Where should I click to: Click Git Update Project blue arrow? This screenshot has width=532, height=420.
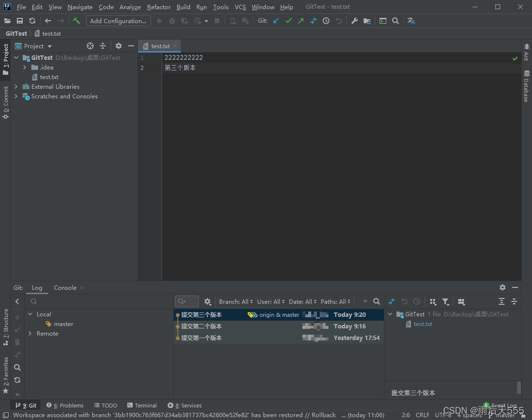click(x=276, y=21)
